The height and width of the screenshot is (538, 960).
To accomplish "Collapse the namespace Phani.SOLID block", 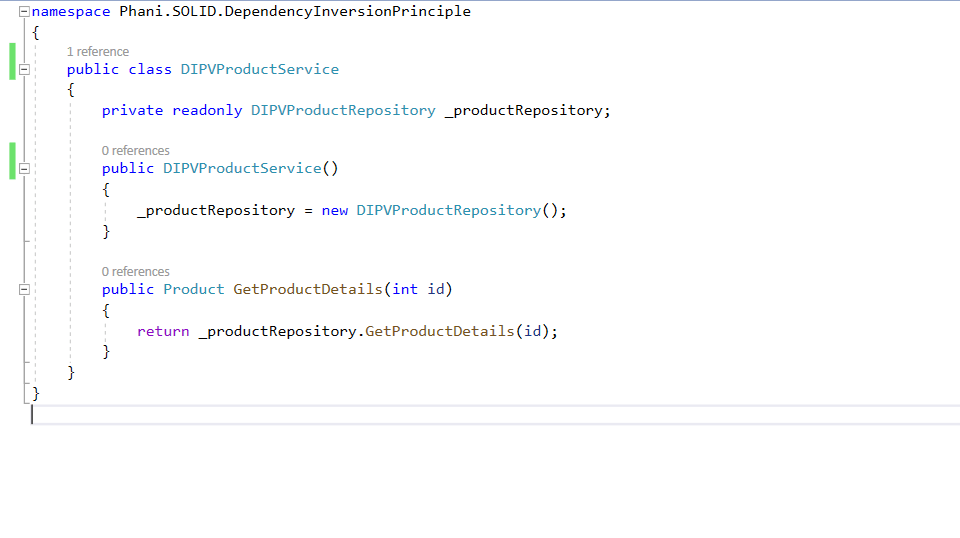I will tap(24, 12).
